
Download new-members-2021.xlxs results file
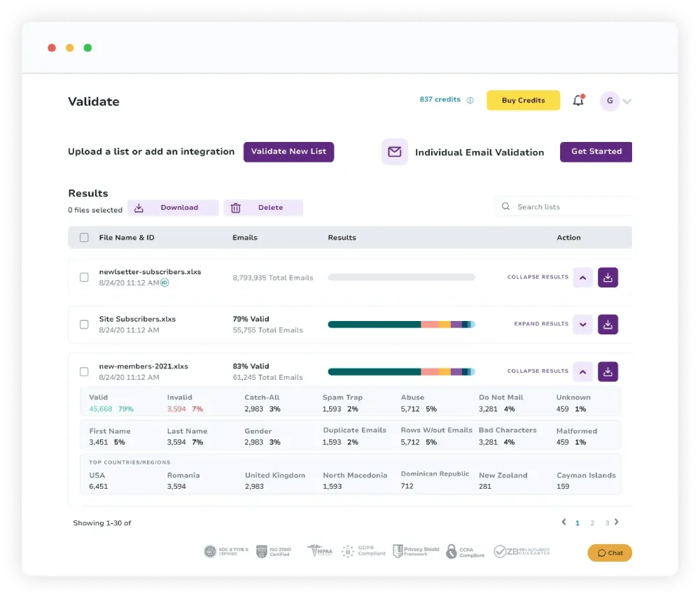pyautogui.click(x=608, y=372)
